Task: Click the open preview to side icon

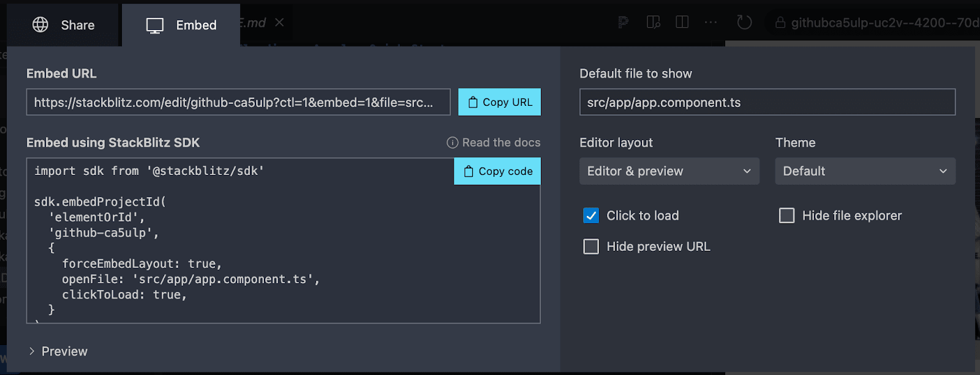Action: 654,23
